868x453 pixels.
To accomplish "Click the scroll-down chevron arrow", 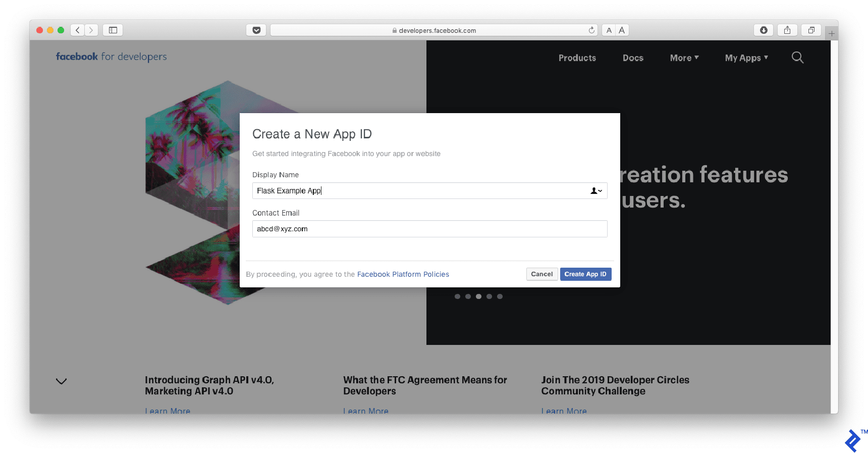I will (61, 381).
